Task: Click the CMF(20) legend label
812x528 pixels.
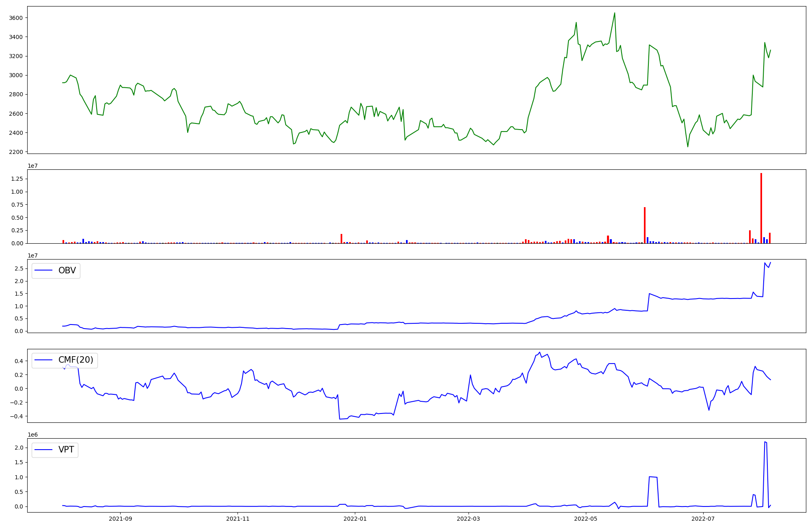Action: (x=76, y=360)
